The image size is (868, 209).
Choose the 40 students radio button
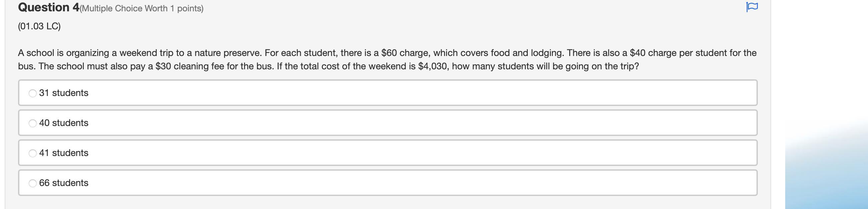(33, 123)
